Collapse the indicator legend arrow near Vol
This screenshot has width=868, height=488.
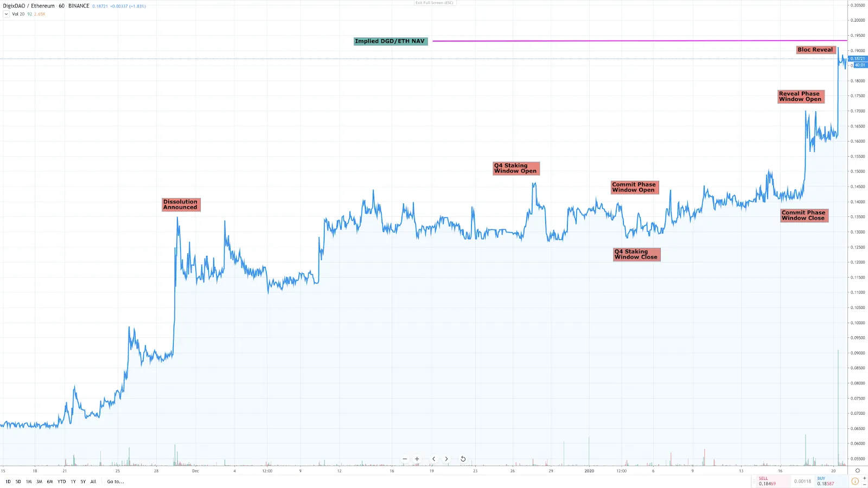point(6,14)
